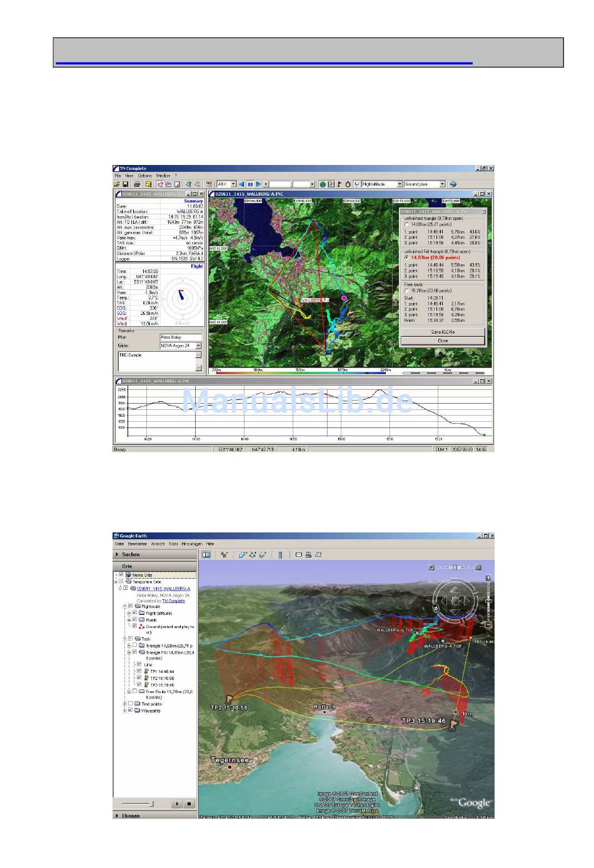594x868 pixels.
Task: Toggle the Time points checkbox
Action: pos(130,704)
